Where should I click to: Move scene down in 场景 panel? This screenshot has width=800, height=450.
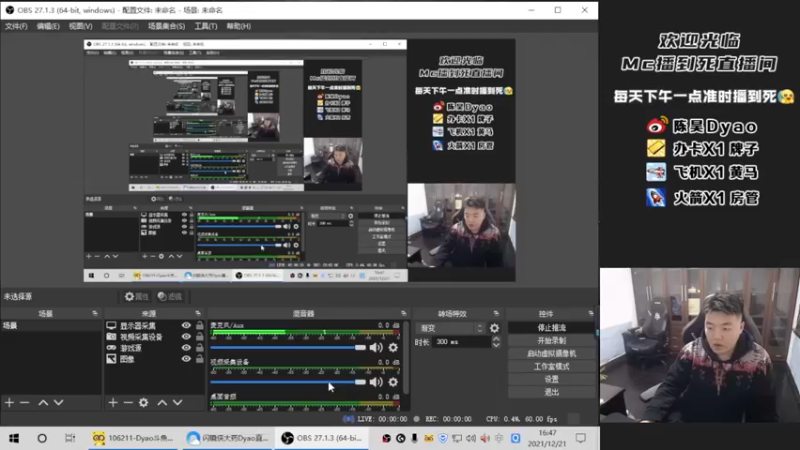point(59,403)
